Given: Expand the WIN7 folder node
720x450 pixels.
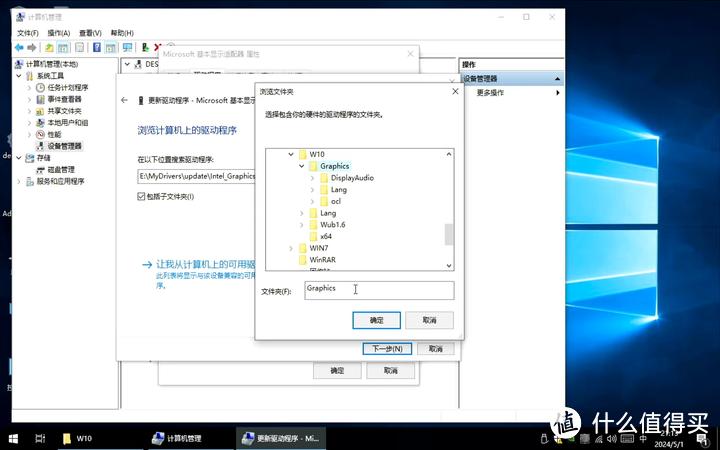Looking at the screenshot, I should pos(291,248).
